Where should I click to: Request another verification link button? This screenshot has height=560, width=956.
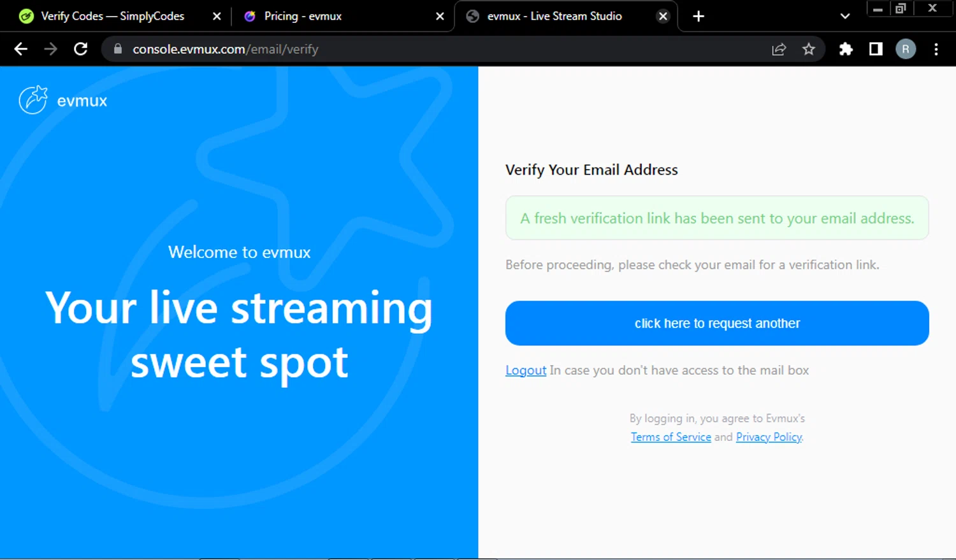point(717,323)
